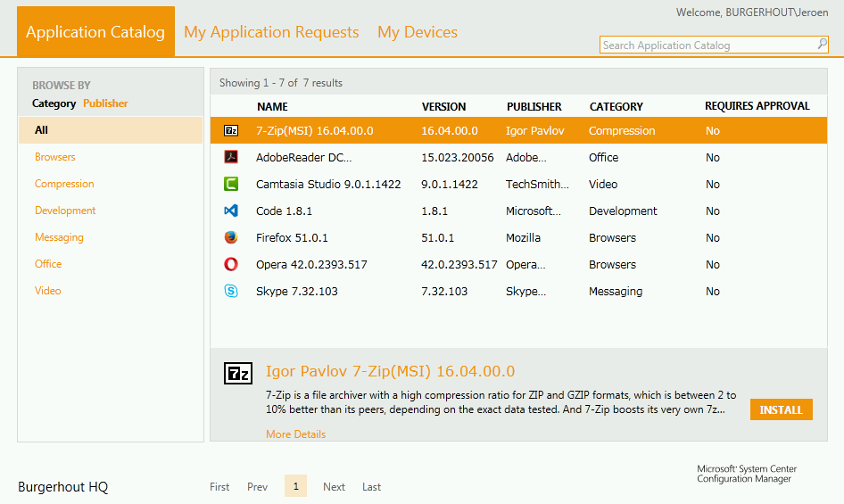Screen dimensions: 844x504
Task: Click the Camtasia Studio green icon
Action: [231, 184]
